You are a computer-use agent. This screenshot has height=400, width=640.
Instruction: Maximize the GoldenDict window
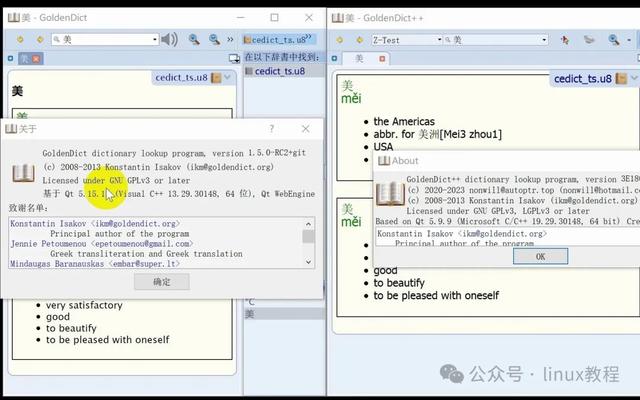pyautogui.click(x=275, y=18)
